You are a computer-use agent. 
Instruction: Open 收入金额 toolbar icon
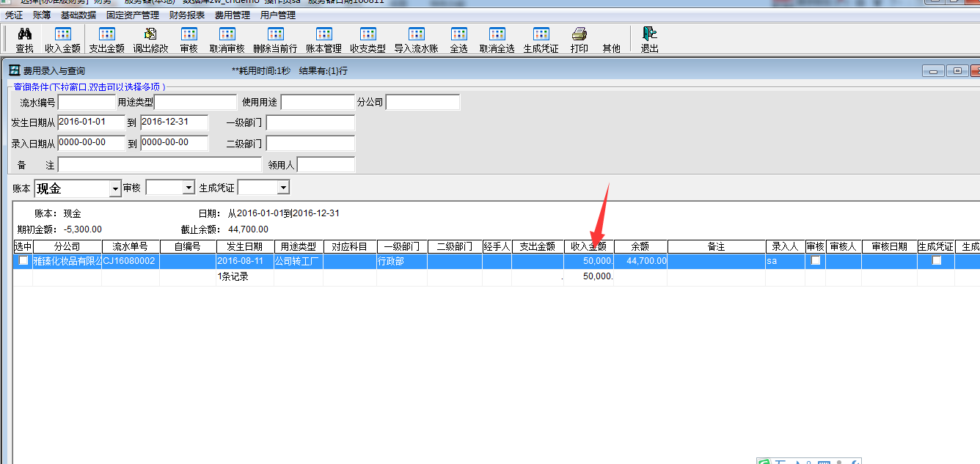tap(62, 34)
